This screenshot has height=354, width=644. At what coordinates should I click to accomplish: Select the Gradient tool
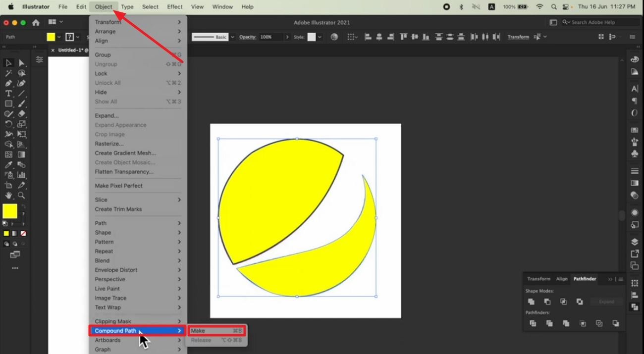click(x=22, y=154)
